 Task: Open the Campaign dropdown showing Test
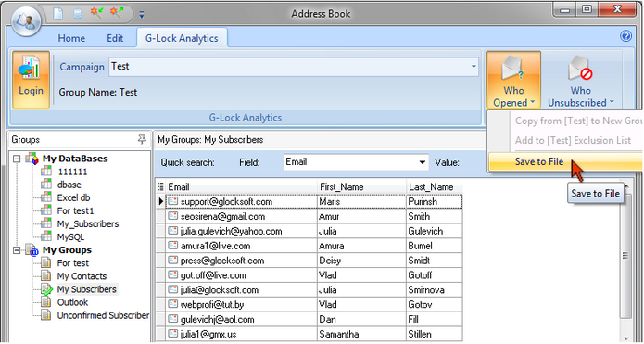pyautogui.click(x=293, y=67)
